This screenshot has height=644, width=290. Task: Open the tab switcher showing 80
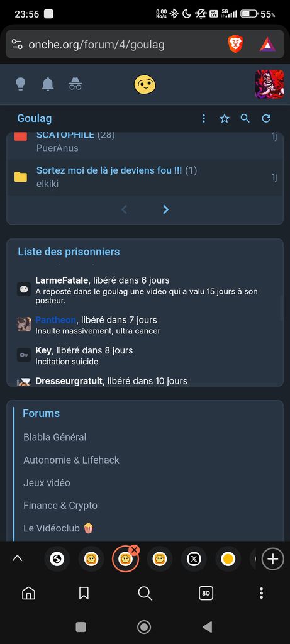point(206,593)
